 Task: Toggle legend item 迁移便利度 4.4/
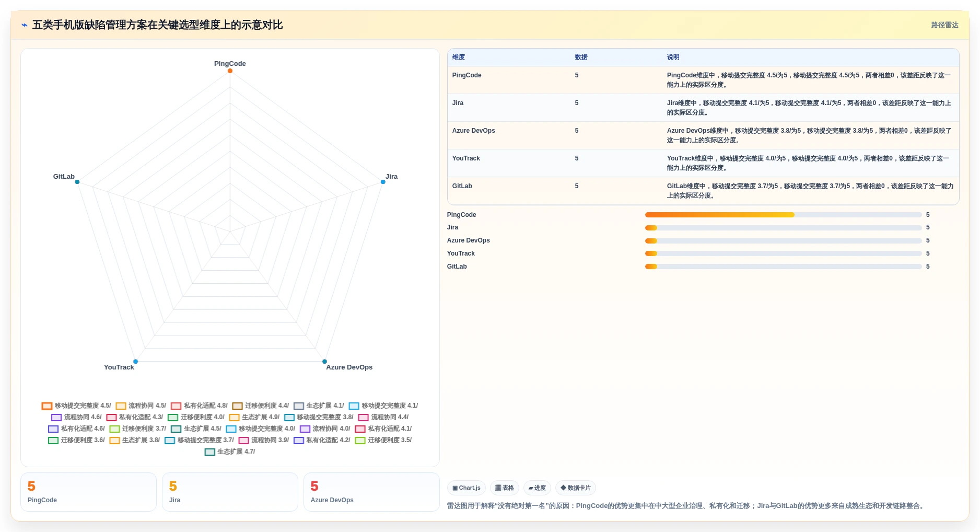pyautogui.click(x=261, y=406)
